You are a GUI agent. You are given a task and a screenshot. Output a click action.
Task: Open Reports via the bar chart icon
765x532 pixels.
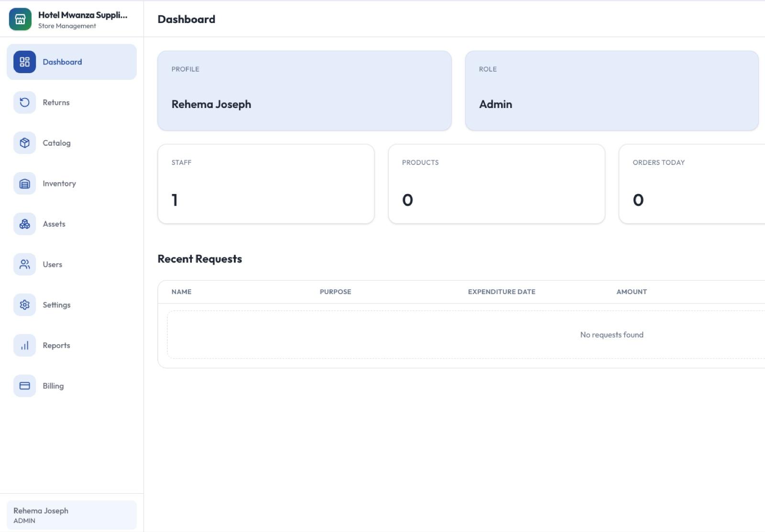coord(24,346)
